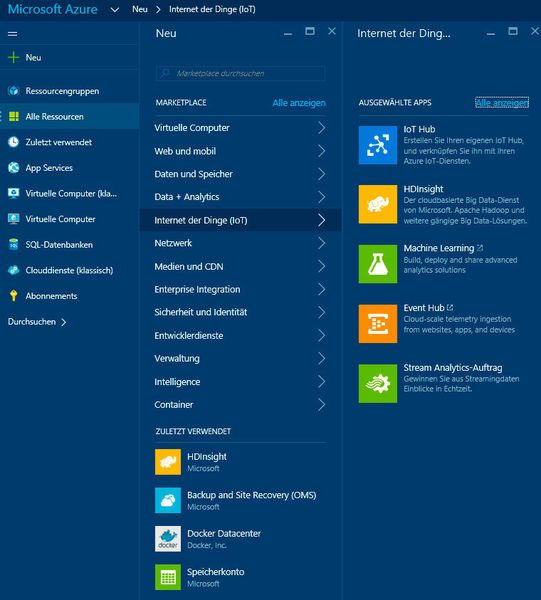
Task: Open App Services globe icon
Action: click(x=14, y=168)
